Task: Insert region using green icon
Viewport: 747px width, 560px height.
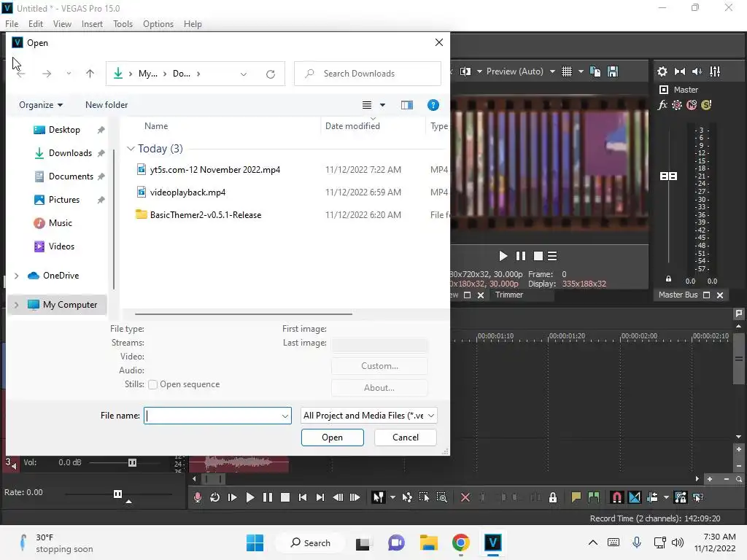Action: [594, 497]
